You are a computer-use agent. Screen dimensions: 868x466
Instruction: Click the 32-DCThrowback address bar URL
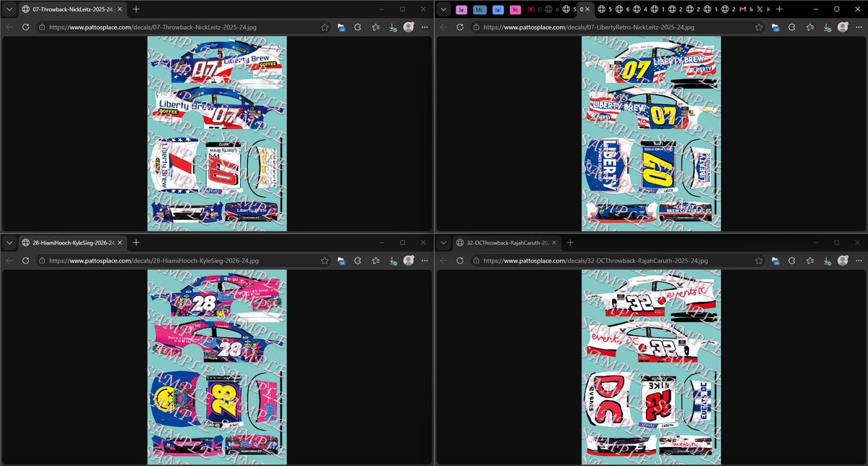click(595, 260)
